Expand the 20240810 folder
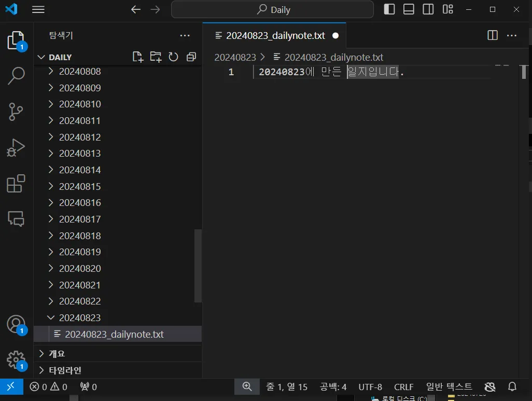Screen dimensions: 532x401 (118, 104)
